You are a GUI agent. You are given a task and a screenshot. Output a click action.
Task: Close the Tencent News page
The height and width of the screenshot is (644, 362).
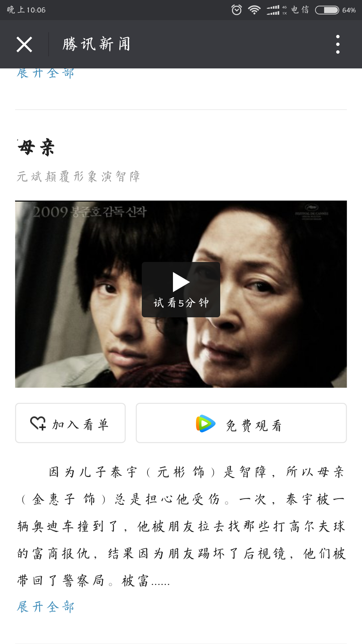click(24, 44)
